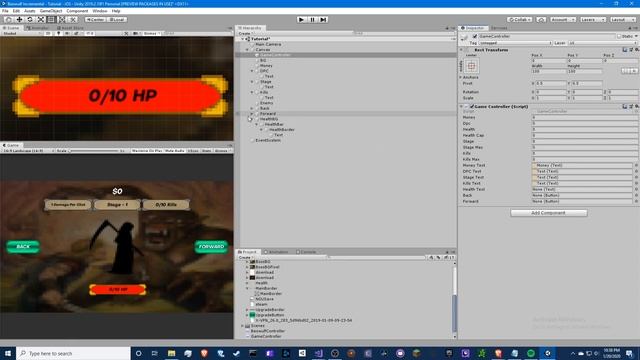
Task: Toggle Stats in Game view
Action: pyautogui.click(x=207, y=151)
